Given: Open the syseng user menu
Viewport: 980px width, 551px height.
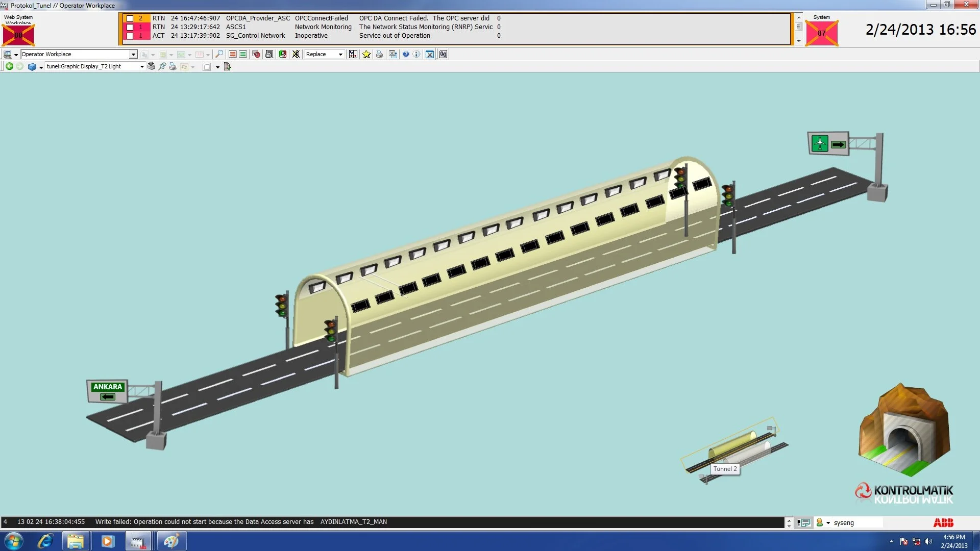Looking at the screenshot, I should [x=828, y=522].
